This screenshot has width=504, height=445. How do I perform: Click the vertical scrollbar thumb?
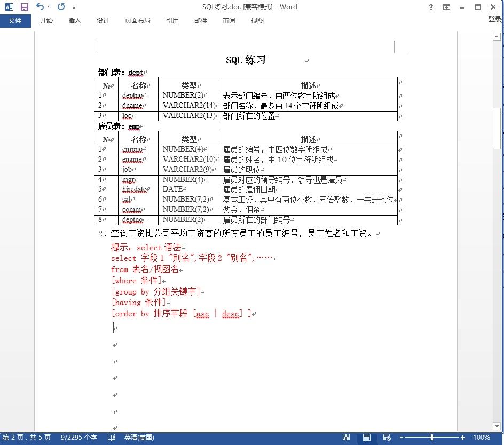point(497,129)
